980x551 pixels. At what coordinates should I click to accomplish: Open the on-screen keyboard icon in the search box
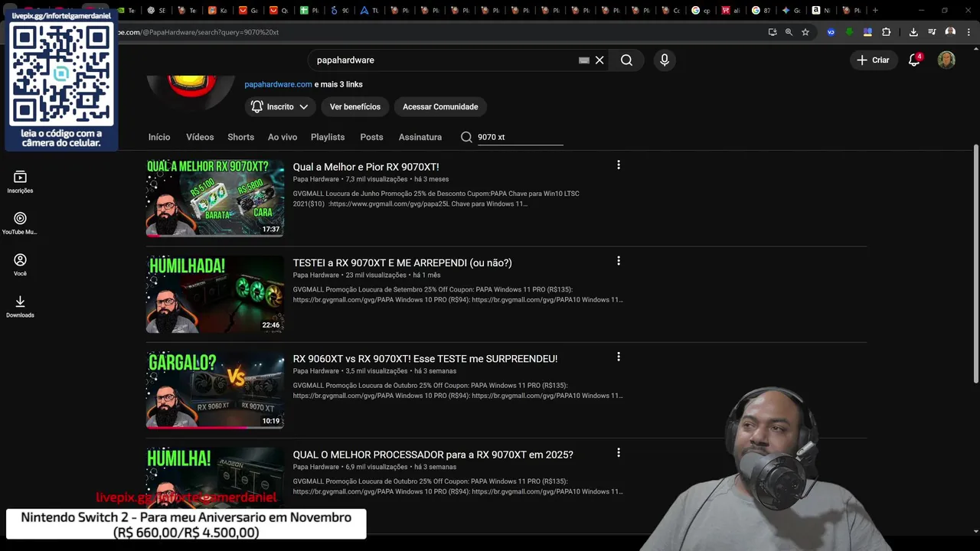click(x=584, y=60)
